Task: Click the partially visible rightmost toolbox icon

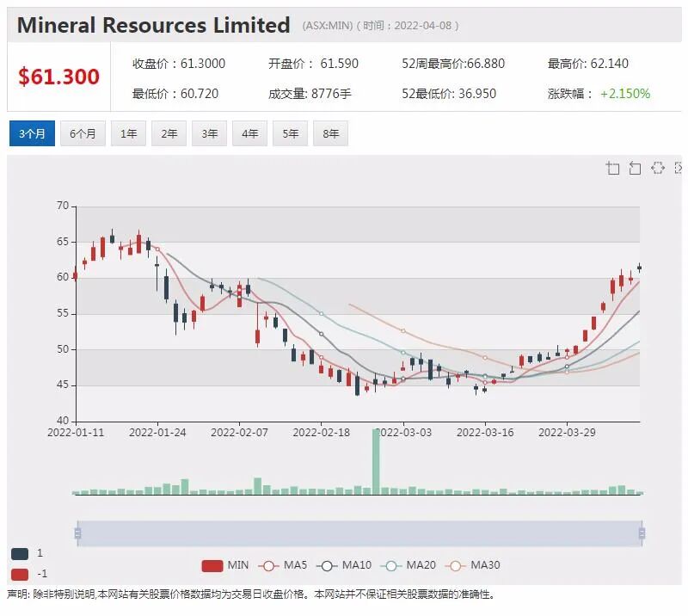Action: click(x=679, y=168)
